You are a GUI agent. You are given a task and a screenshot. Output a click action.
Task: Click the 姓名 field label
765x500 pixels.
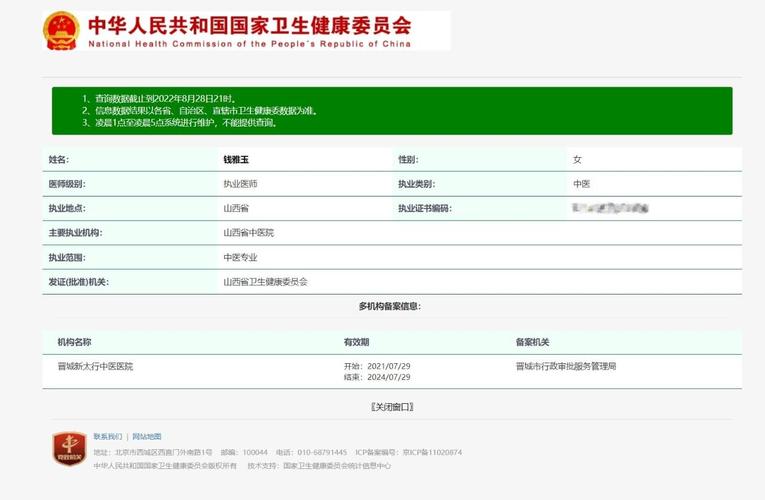pos(59,160)
